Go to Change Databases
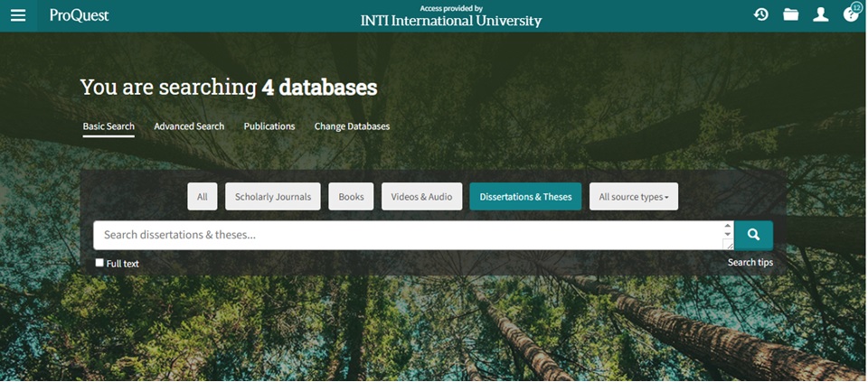 coord(352,126)
